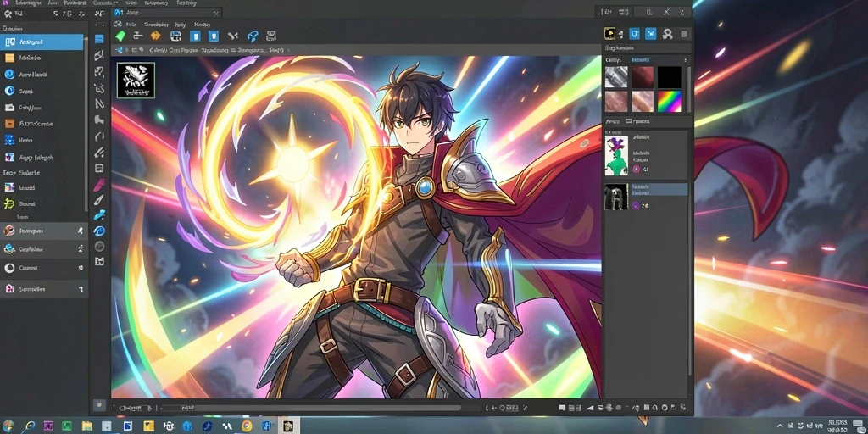Click the yellow folder icon in Windows taskbar
Viewport: 868px width, 434px height.
87,426
